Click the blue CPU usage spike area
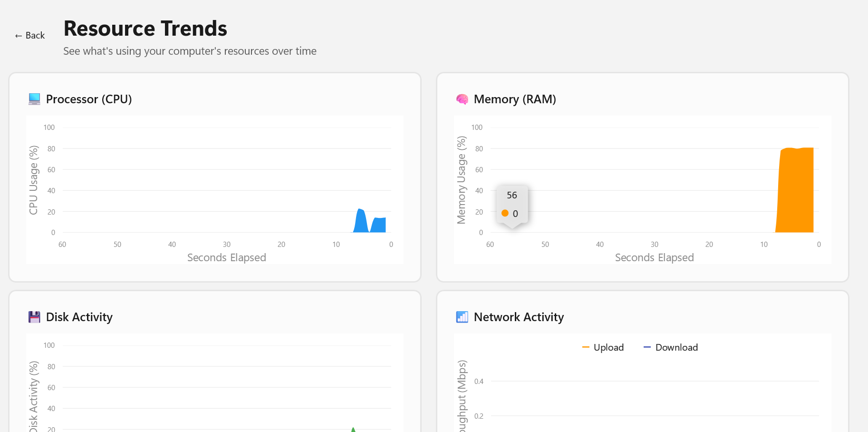Image resolution: width=868 pixels, height=432 pixels. point(361,222)
